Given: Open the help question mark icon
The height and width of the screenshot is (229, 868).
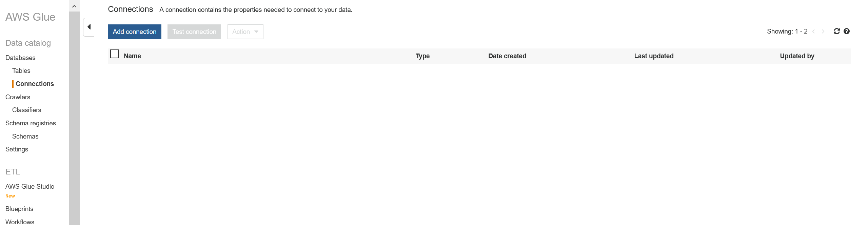Looking at the screenshot, I should point(847,32).
